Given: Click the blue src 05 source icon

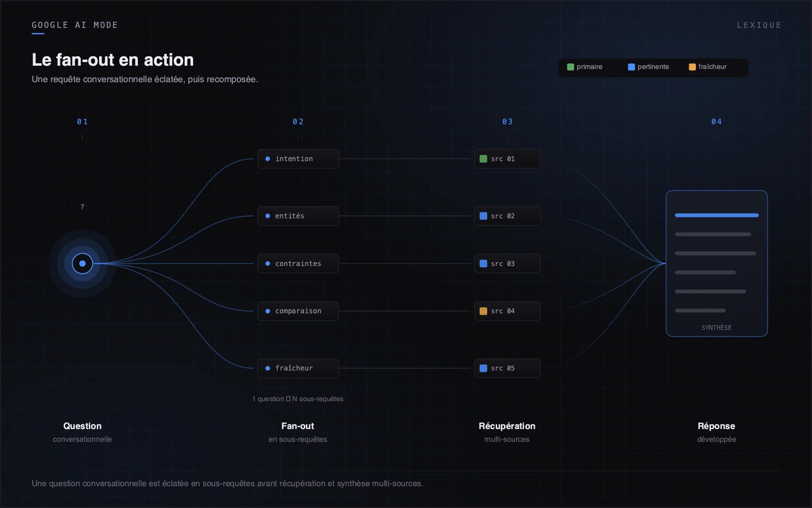Looking at the screenshot, I should click(483, 368).
